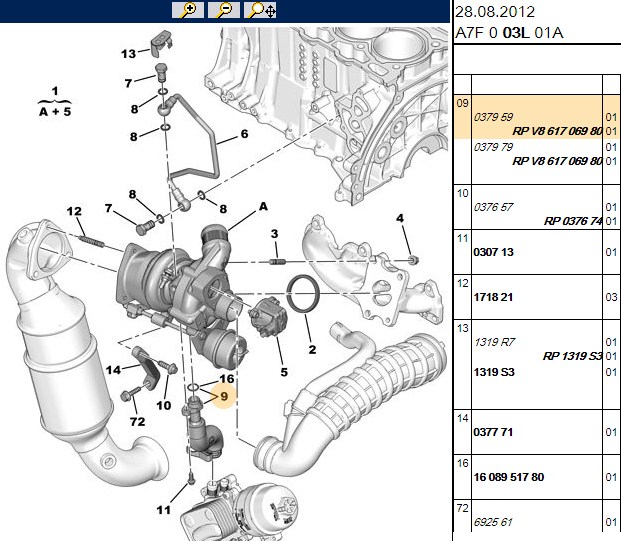Select callout number 10 by the bolt
Image resolution: width=621 pixels, height=541 pixels.
pos(164,406)
